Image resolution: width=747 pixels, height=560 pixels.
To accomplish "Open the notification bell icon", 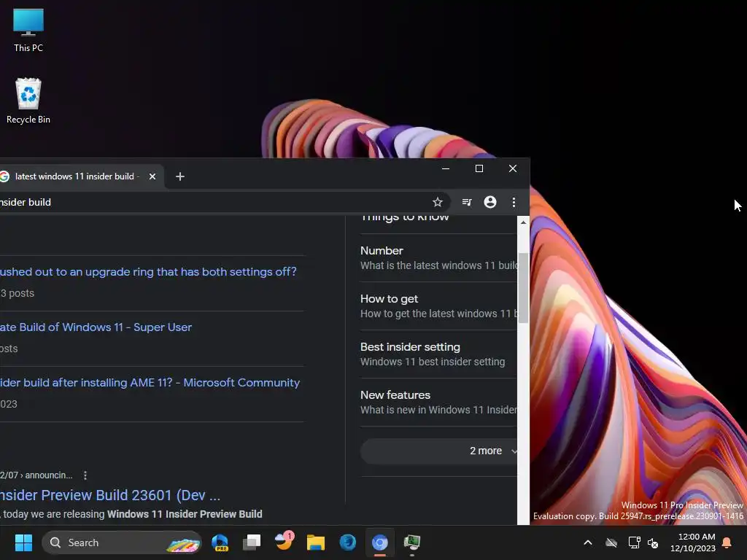I will pyautogui.click(x=727, y=542).
